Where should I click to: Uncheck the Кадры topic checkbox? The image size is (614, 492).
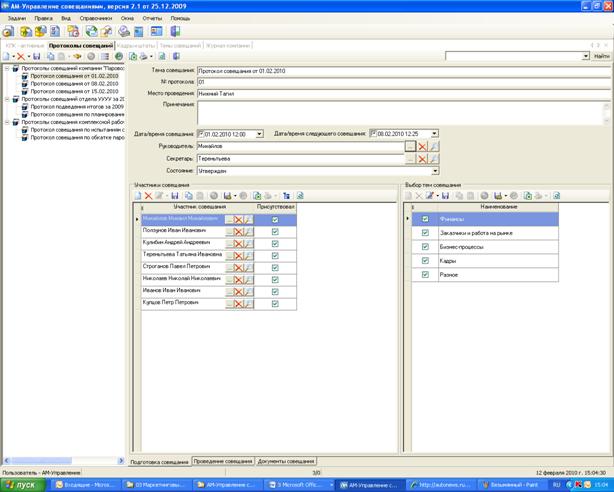(425, 260)
